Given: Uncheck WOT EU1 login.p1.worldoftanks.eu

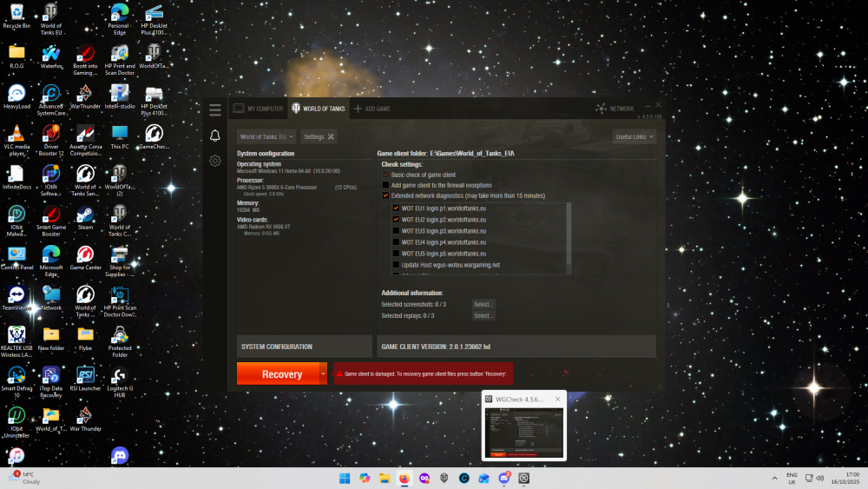Looking at the screenshot, I should 396,208.
